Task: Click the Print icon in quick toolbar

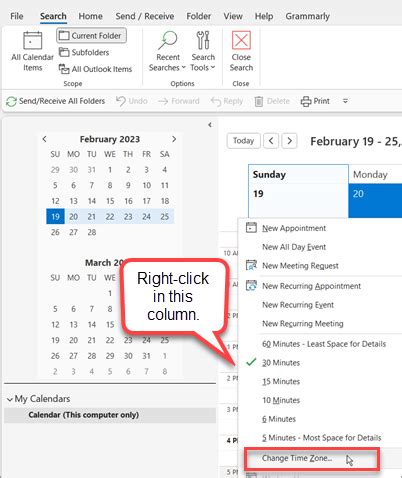Action: click(306, 101)
